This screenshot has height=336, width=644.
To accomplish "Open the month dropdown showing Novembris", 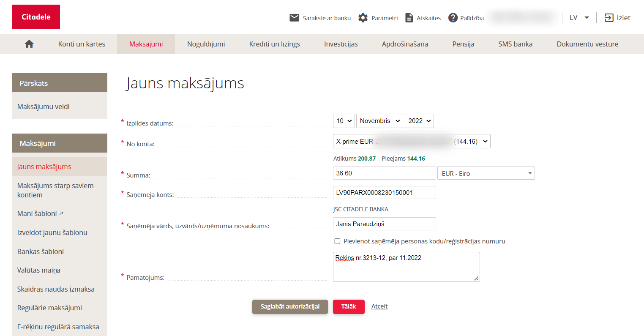I will click(x=379, y=121).
